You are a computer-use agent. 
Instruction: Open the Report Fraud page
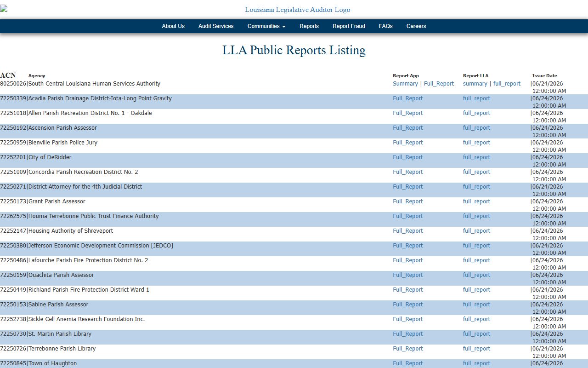point(349,26)
